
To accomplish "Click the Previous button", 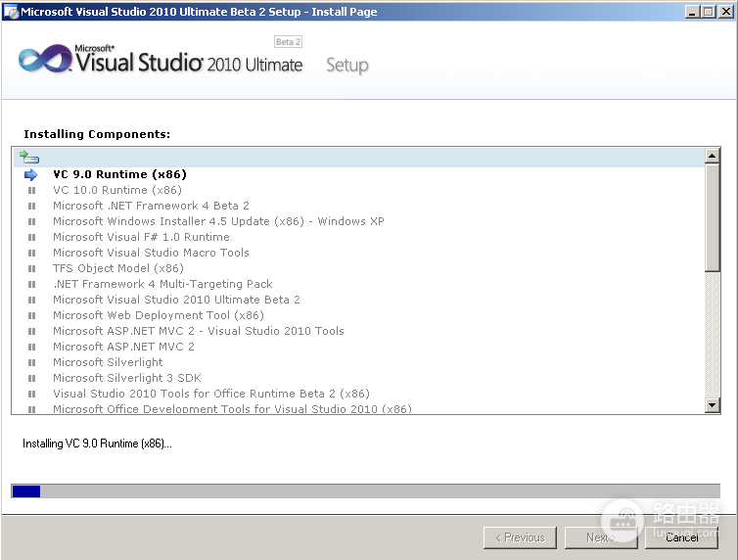I will (x=520, y=537).
